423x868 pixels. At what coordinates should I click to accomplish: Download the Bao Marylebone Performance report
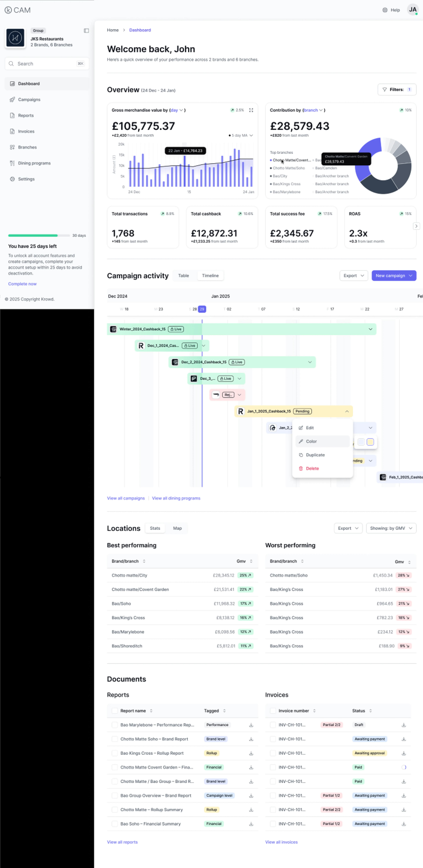pyautogui.click(x=251, y=725)
